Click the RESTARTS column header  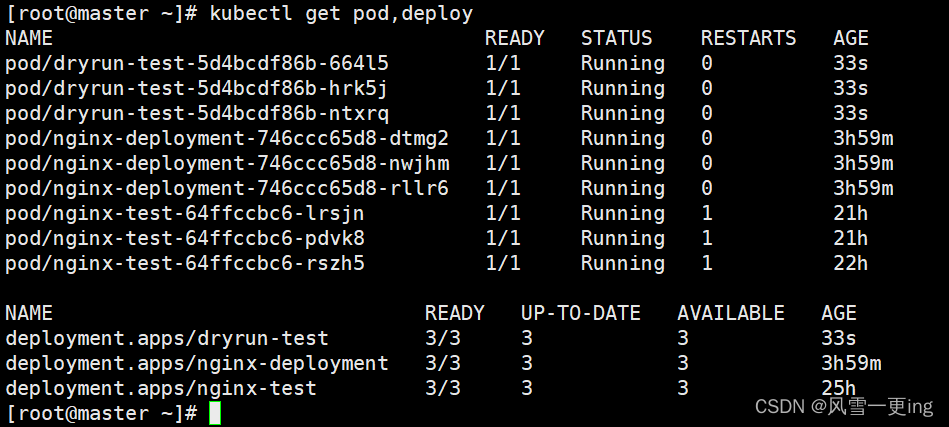click(749, 38)
